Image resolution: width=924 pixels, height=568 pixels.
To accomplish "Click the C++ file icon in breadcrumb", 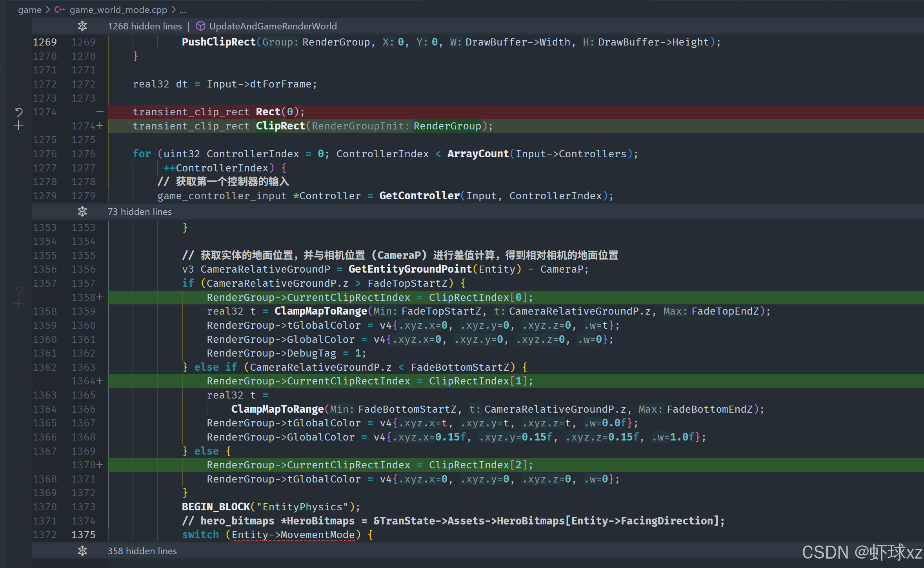I will [60, 10].
